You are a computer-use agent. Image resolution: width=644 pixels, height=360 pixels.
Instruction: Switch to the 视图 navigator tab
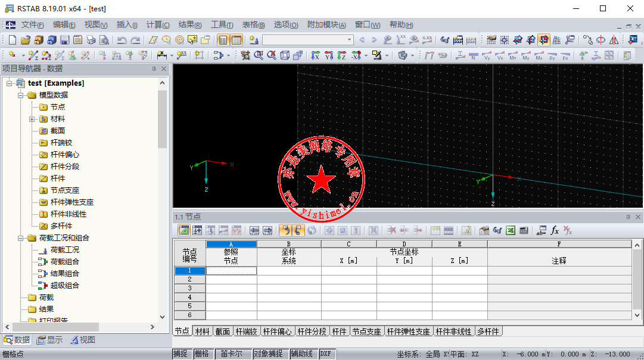pyautogui.click(x=83, y=340)
